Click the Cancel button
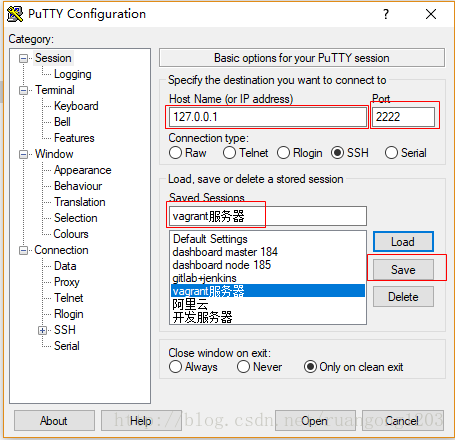This screenshot has width=455, height=440. point(403,421)
